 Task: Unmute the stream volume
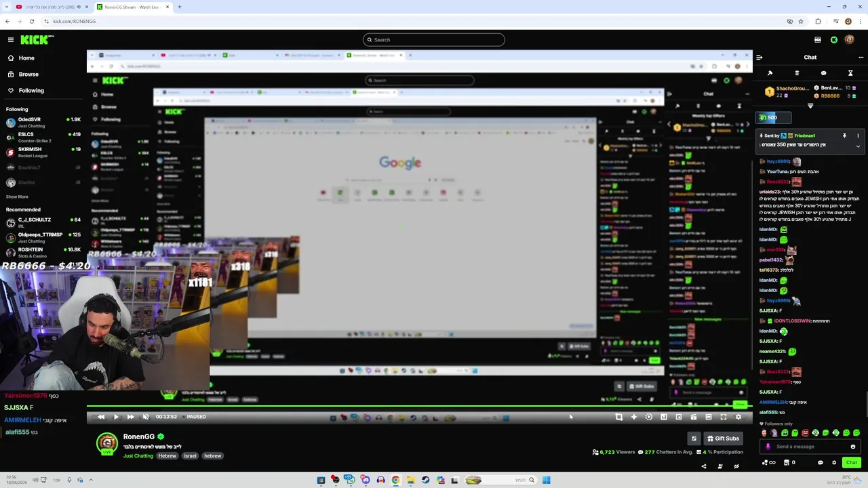pos(146,417)
